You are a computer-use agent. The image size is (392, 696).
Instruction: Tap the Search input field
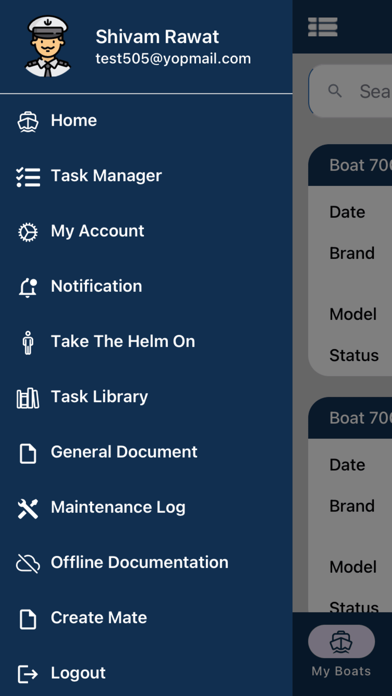click(351, 91)
